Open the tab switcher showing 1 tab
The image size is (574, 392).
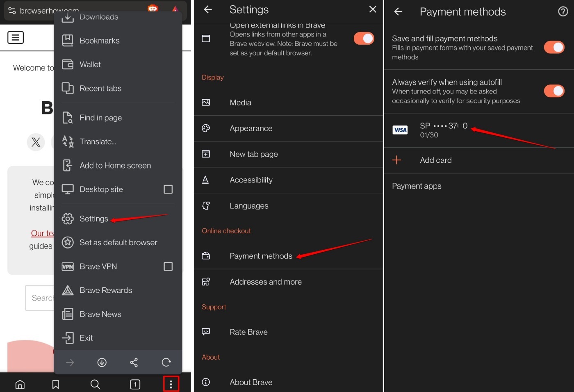pos(135,384)
